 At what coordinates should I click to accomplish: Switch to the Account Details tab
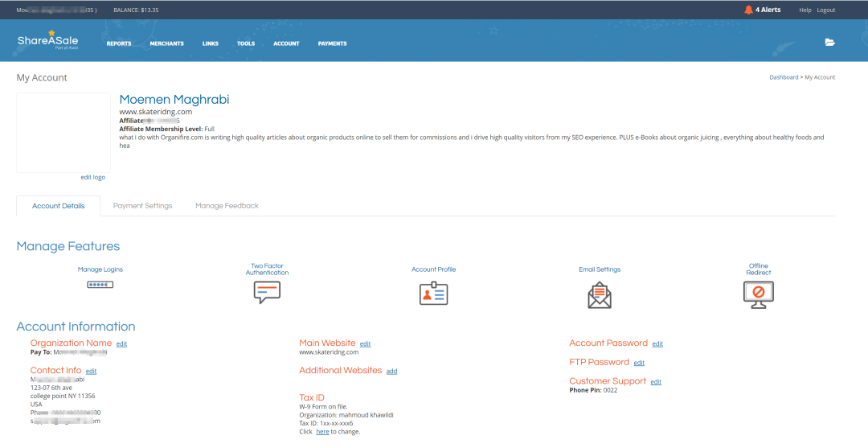[x=58, y=206]
